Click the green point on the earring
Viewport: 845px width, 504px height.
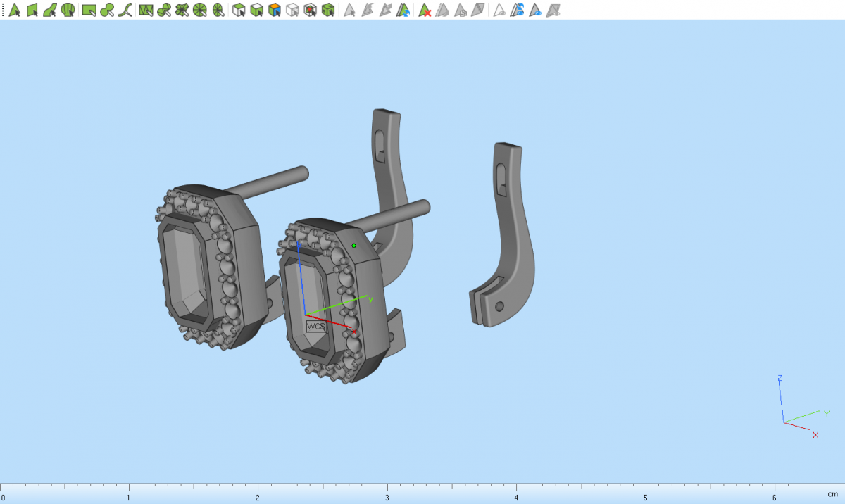tap(354, 246)
